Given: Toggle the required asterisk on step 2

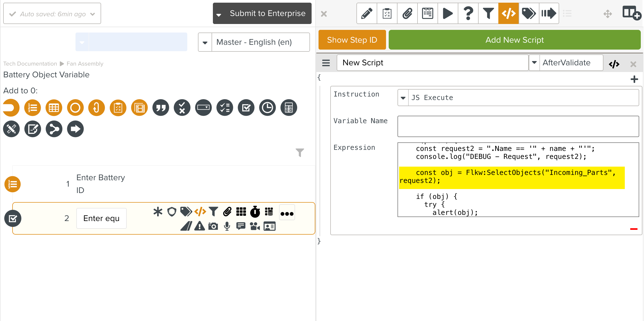Looking at the screenshot, I should (158, 212).
